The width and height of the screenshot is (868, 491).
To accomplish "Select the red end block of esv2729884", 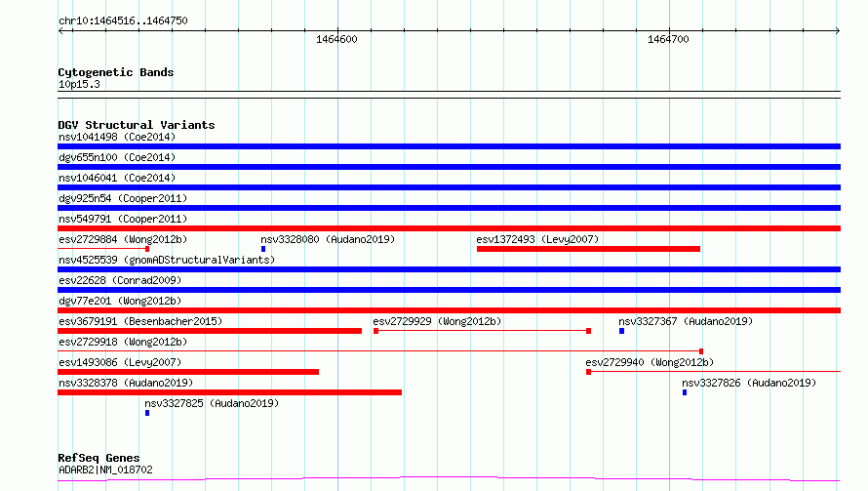I will click(147, 249).
